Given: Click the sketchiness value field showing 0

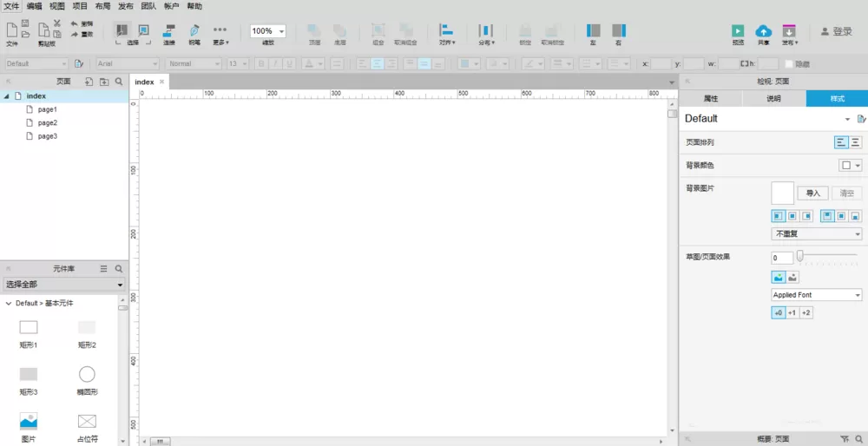Looking at the screenshot, I should (782, 258).
